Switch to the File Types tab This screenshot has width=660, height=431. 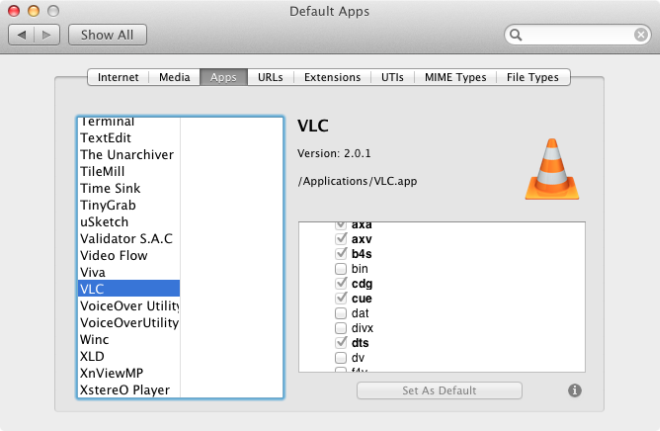533,77
